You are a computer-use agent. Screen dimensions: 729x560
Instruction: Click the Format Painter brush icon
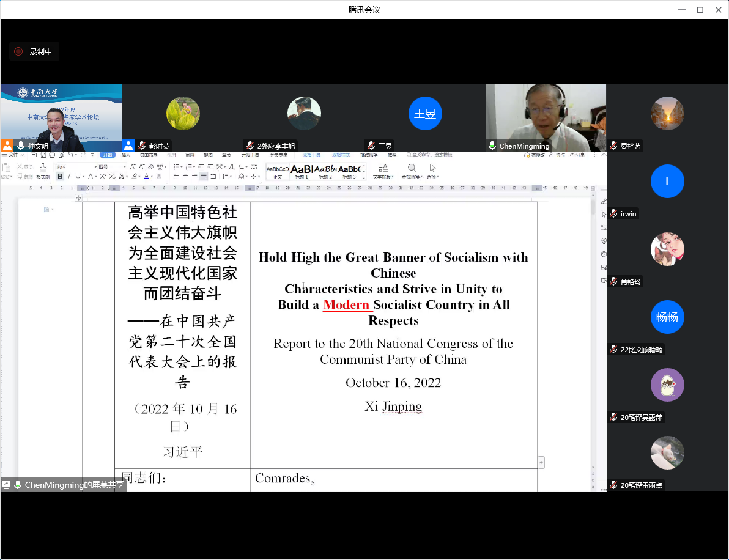43,168
